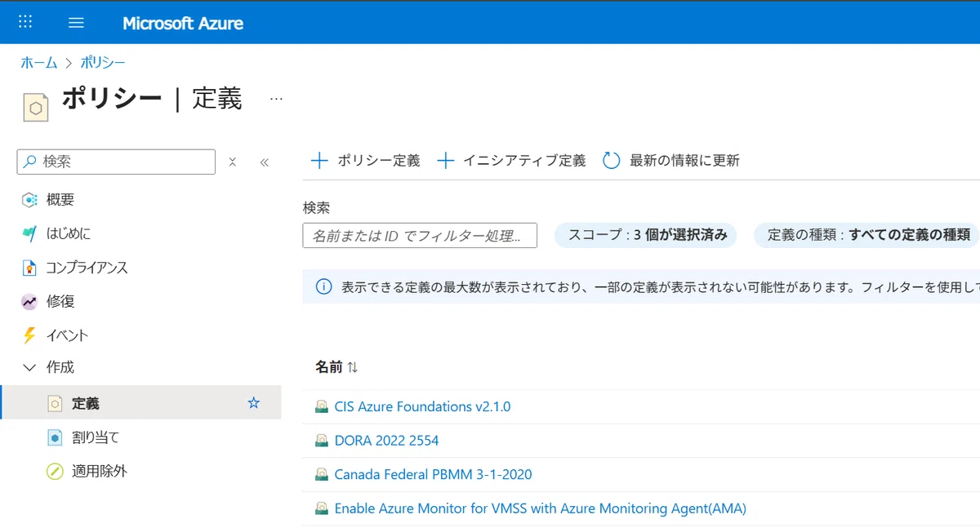The width and height of the screenshot is (980, 528).
Task: Collapse the 作成 section chevron
Action: (29, 368)
